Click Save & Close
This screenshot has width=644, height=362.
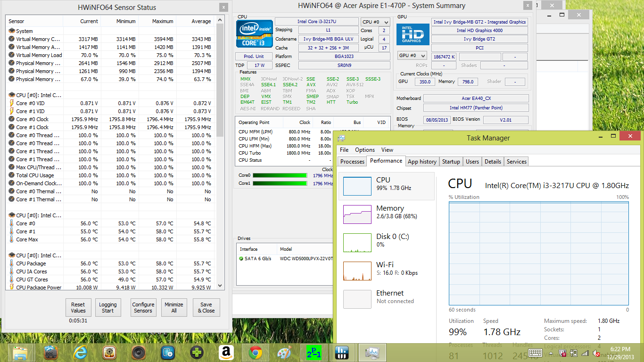coord(206,307)
